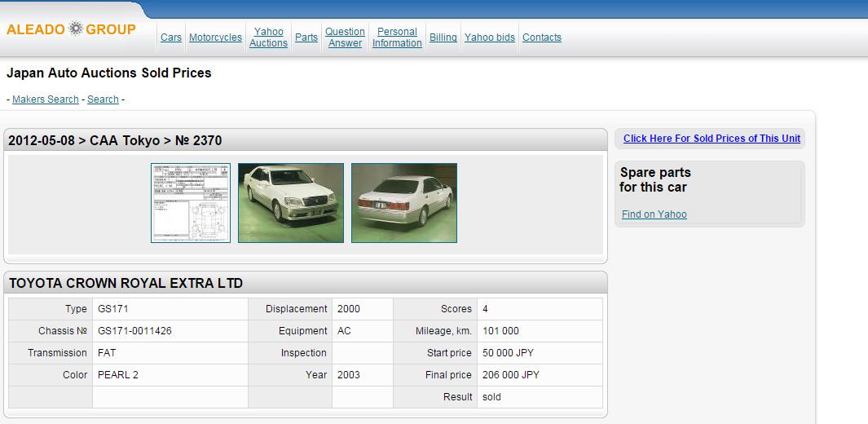This screenshot has width=868, height=424.
Task: Click the Search link below the heading
Action: pos(104,99)
